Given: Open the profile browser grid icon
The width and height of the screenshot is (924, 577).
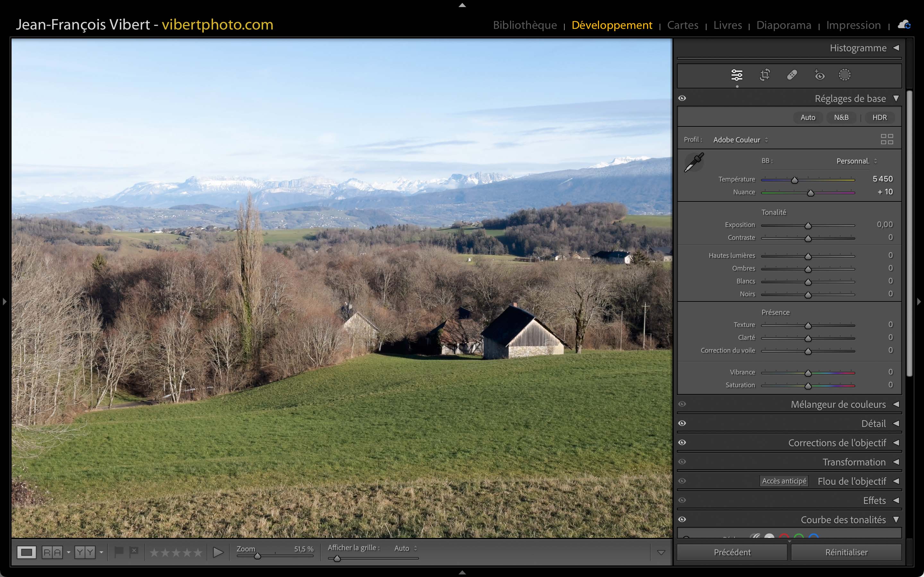Looking at the screenshot, I should [886, 139].
